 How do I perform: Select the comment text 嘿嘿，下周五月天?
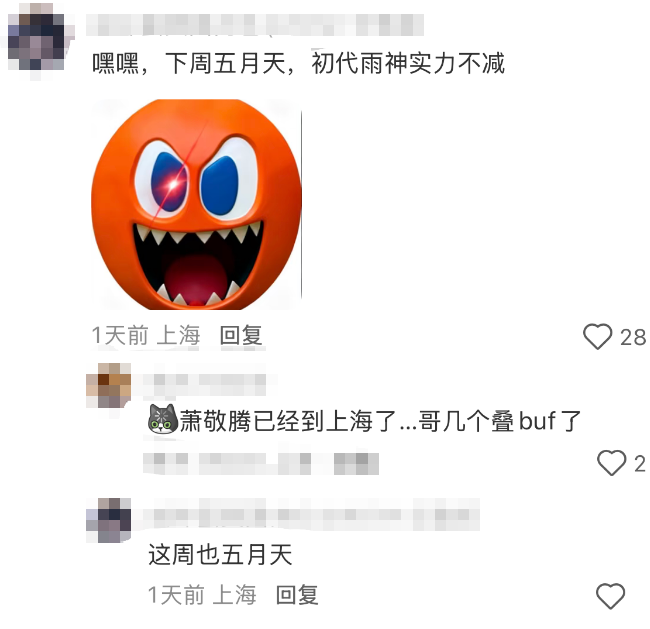189,64
